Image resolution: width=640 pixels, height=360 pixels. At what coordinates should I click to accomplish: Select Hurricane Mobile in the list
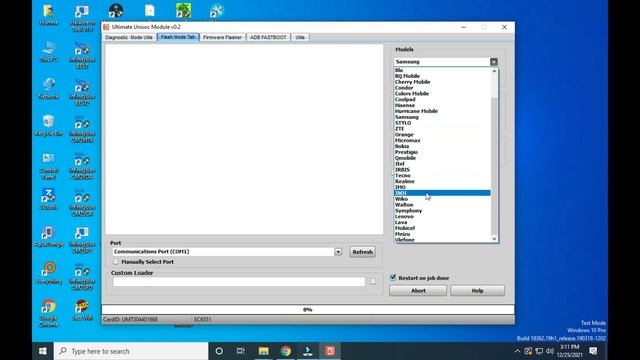click(x=442, y=111)
